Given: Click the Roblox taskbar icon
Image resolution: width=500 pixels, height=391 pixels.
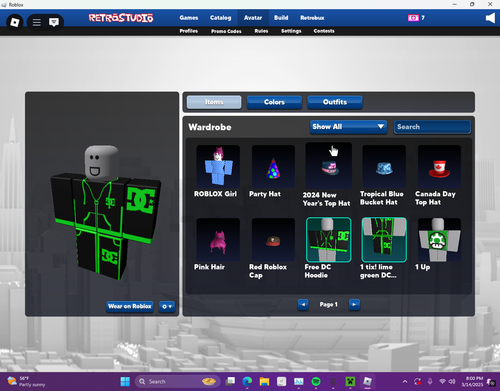Looking at the screenshot, I should pos(367,381).
